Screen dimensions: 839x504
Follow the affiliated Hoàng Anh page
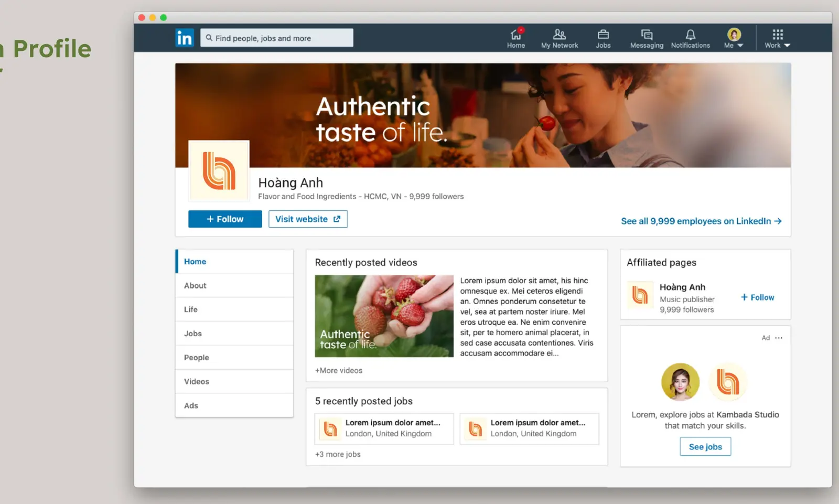[757, 297]
